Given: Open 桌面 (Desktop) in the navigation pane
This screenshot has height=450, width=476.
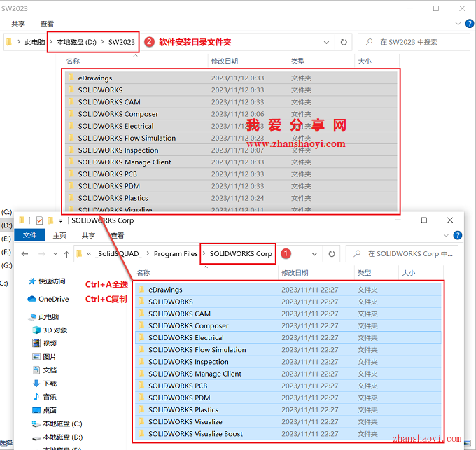Looking at the screenshot, I should (45, 410).
